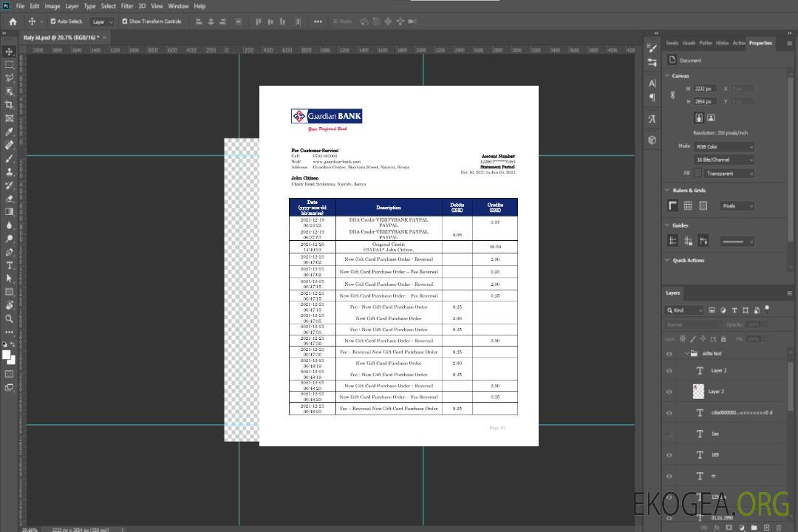Open the ruler units Pixels dropdown
The image size is (798, 532).
(x=737, y=205)
